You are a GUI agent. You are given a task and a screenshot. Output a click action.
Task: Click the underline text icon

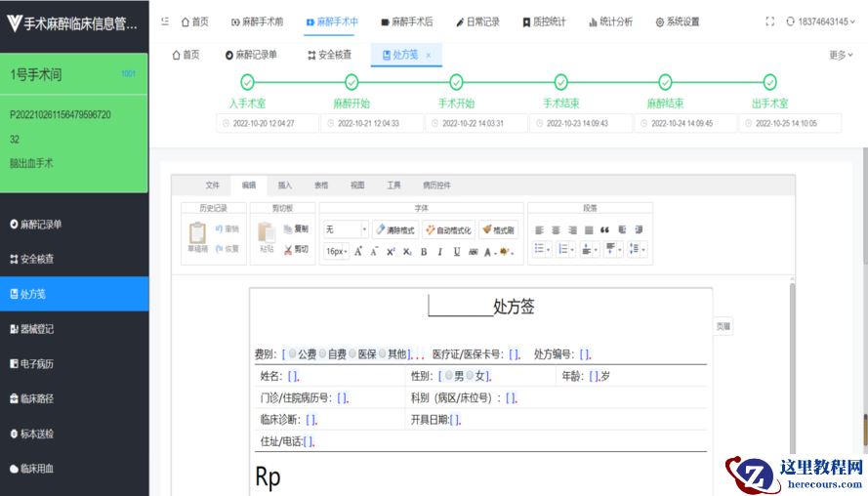tap(456, 252)
